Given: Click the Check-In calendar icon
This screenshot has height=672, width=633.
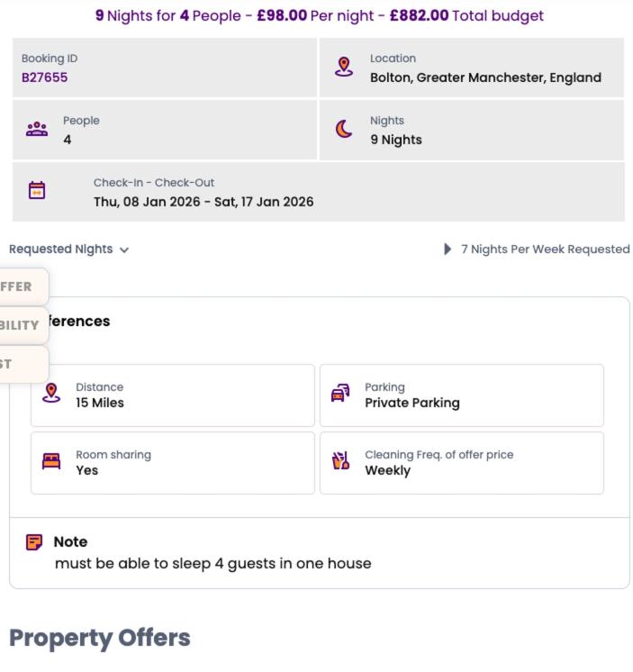Looking at the screenshot, I should [37, 191].
